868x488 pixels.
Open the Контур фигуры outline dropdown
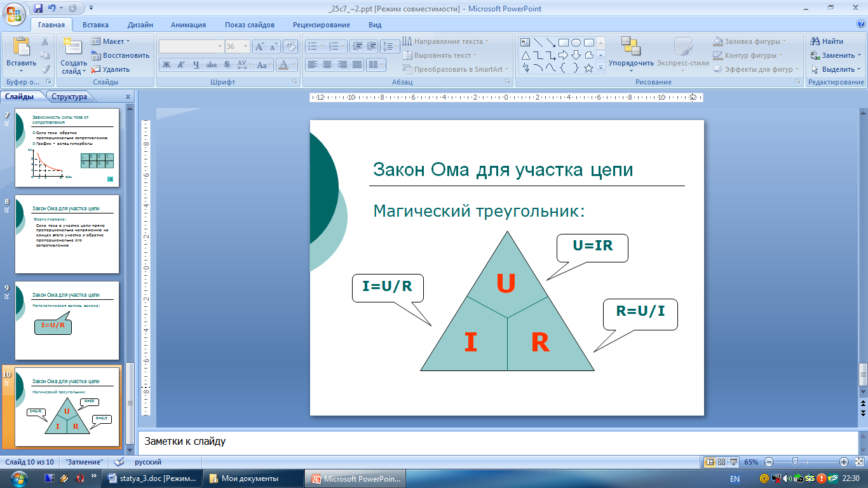pos(751,55)
